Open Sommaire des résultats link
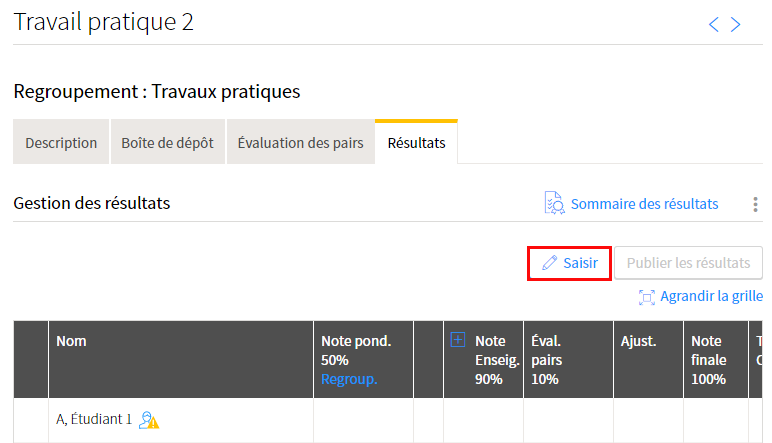This screenshot has width=772, height=443. [x=644, y=204]
